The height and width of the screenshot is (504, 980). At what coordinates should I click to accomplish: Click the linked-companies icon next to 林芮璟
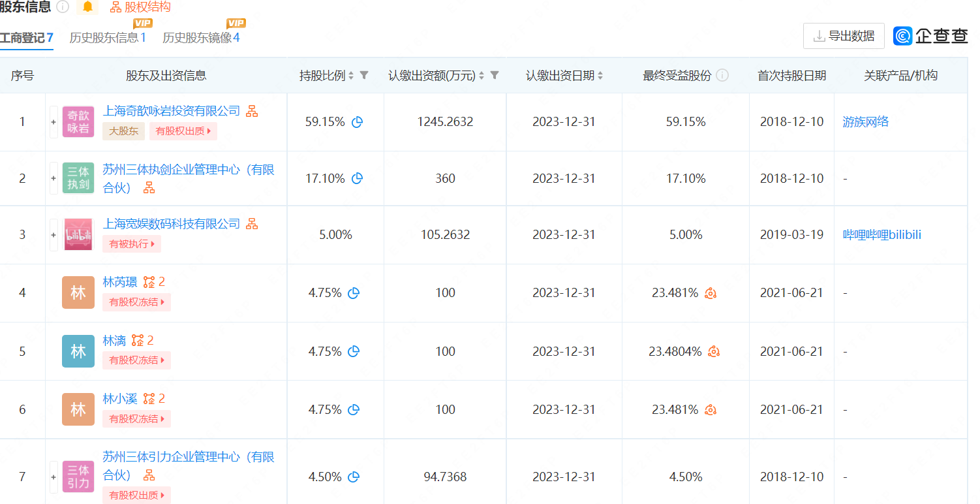tap(149, 282)
